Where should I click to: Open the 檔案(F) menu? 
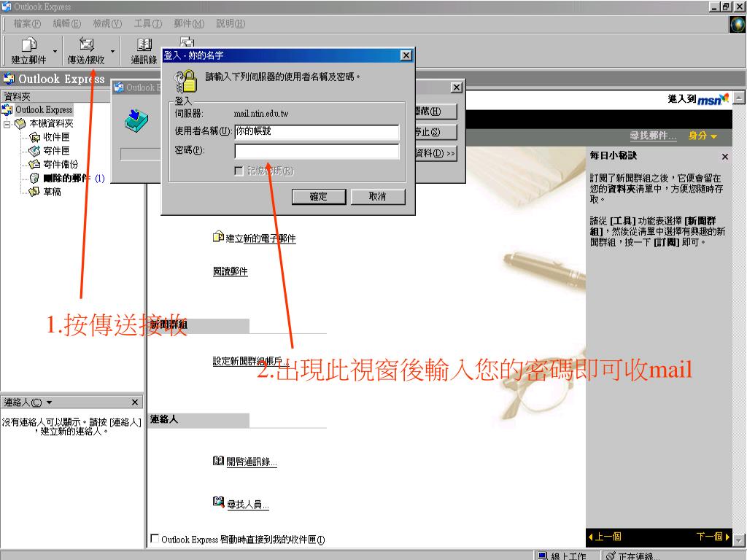[x=27, y=23]
